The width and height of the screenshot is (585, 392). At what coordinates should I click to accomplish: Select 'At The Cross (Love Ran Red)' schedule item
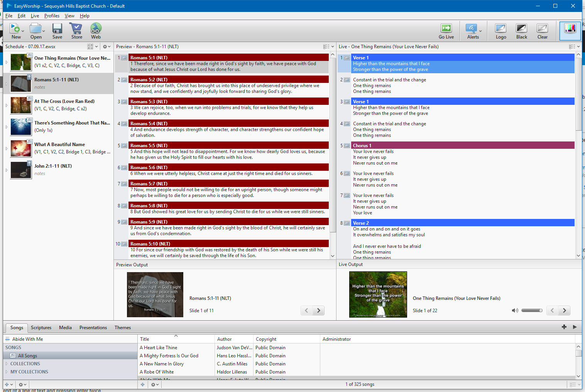click(58, 105)
